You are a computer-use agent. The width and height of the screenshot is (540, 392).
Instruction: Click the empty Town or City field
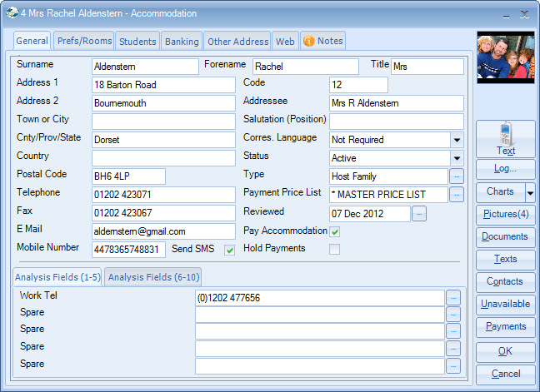pyautogui.click(x=163, y=122)
